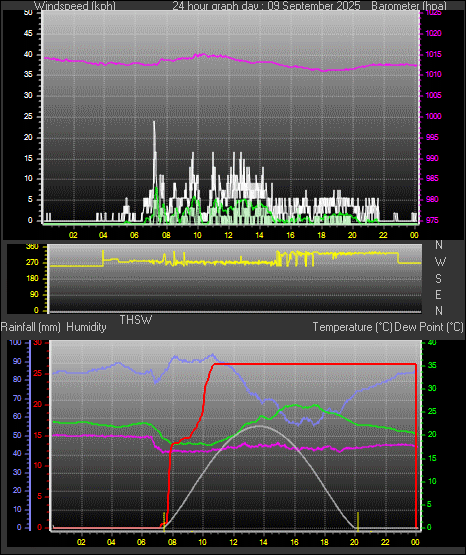466x555 pixels.
Task: Click the Humidity label
Action: click(86, 327)
